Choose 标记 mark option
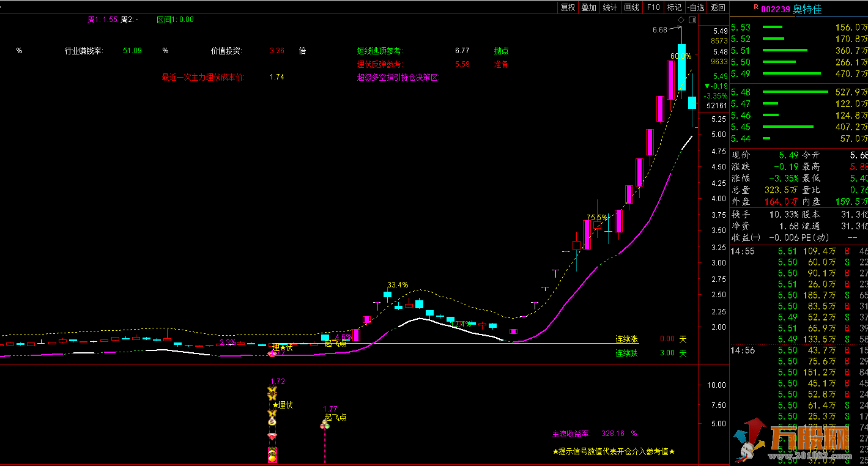 (x=674, y=7)
